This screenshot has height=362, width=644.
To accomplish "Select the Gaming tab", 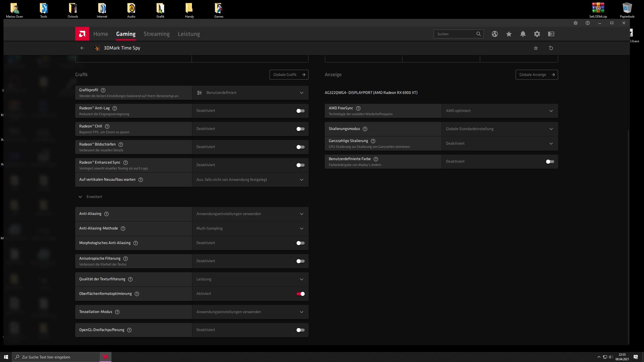I will [126, 34].
